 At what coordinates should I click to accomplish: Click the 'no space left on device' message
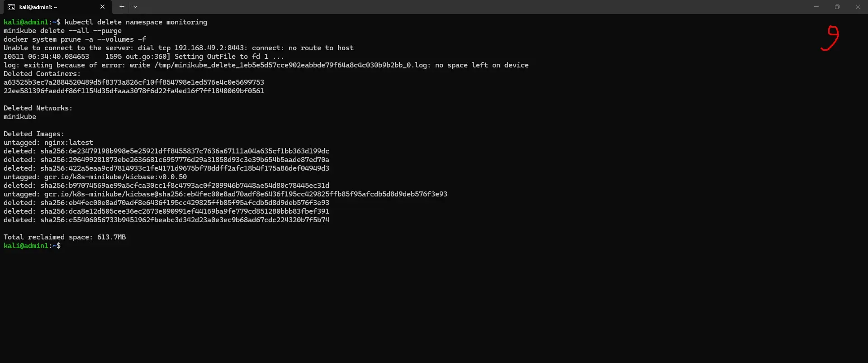[x=482, y=65]
